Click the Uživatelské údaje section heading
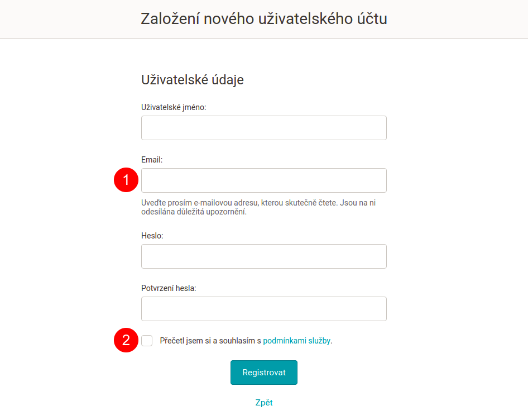This screenshot has width=528, height=420. click(192, 80)
